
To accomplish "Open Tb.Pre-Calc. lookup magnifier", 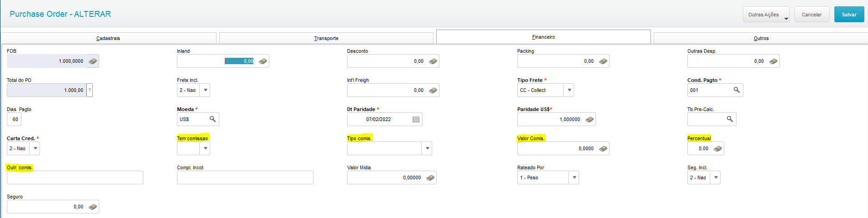I will coord(730,119).
